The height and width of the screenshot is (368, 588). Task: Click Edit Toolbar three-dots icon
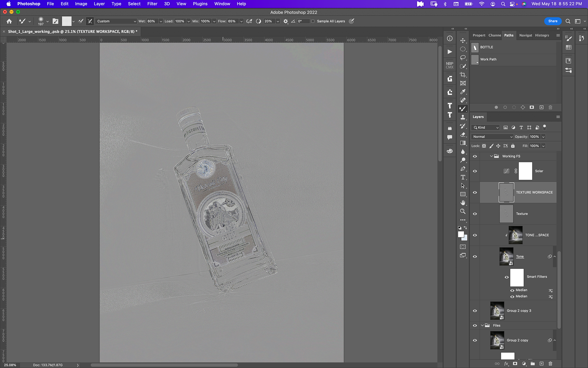click(x=463, y=220)
